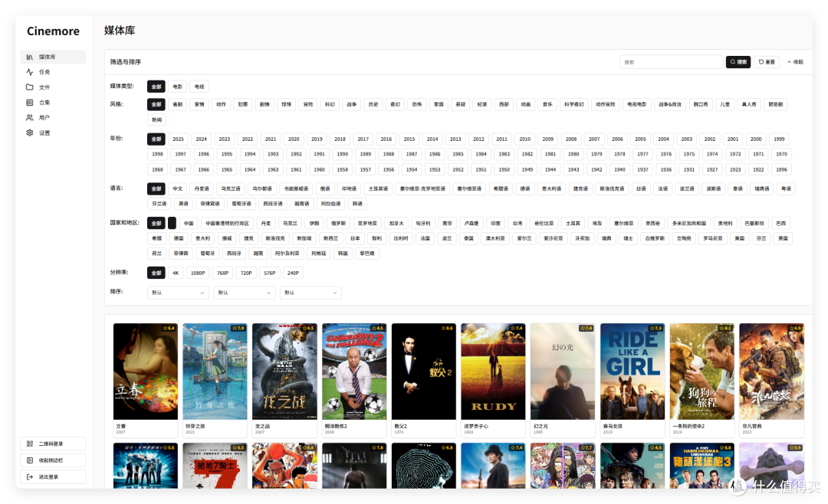
Task: Click the black 搜索 search button
Action: click(738, 62)
